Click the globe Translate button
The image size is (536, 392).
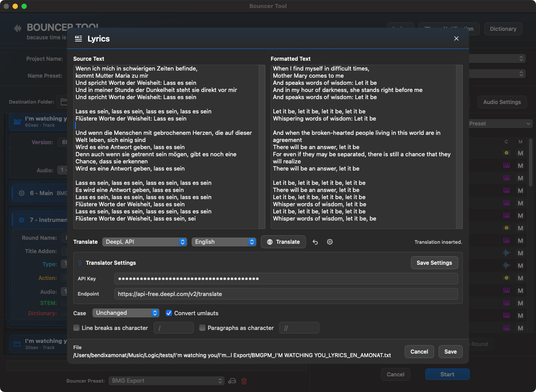coord(283,242)
